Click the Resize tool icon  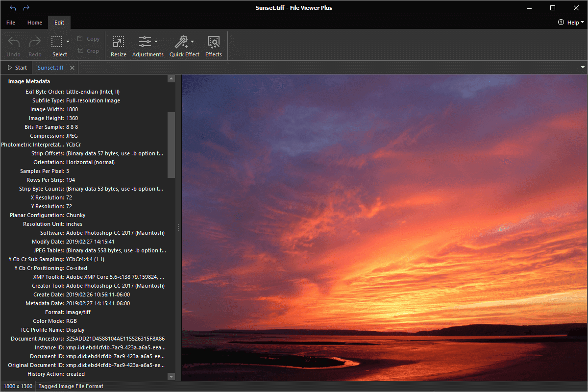(x=118, y=42)
